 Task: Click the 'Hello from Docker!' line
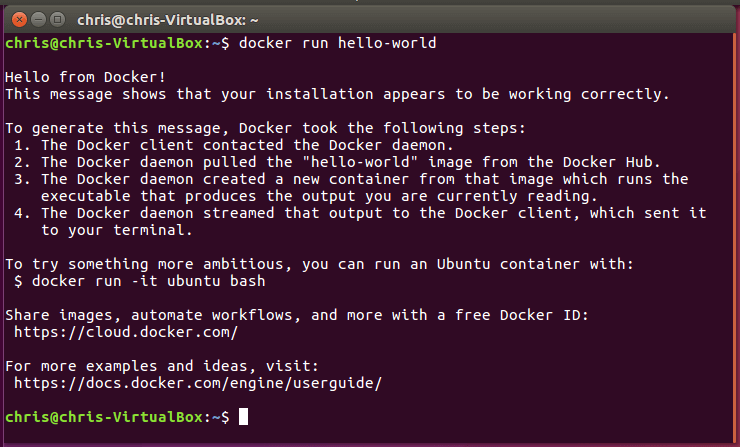point(85,77)
